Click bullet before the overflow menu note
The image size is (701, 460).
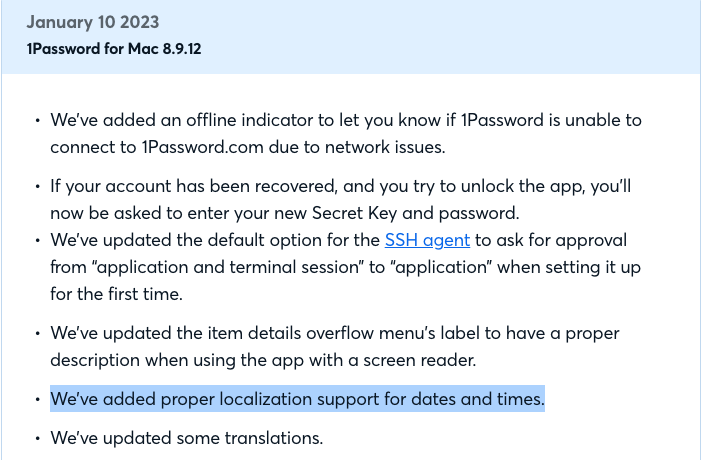pyautogui.click(x=38, y=333)
